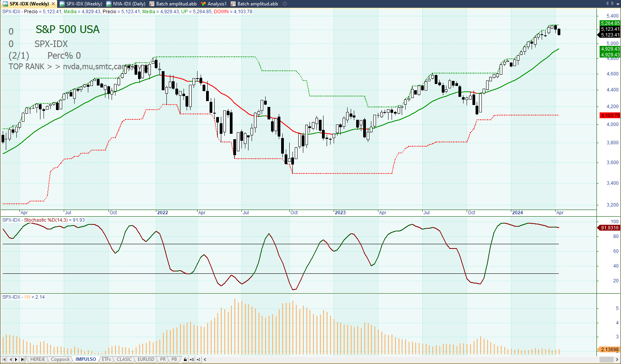Open the first Batch amplitud.abb tab

[173, 4]
